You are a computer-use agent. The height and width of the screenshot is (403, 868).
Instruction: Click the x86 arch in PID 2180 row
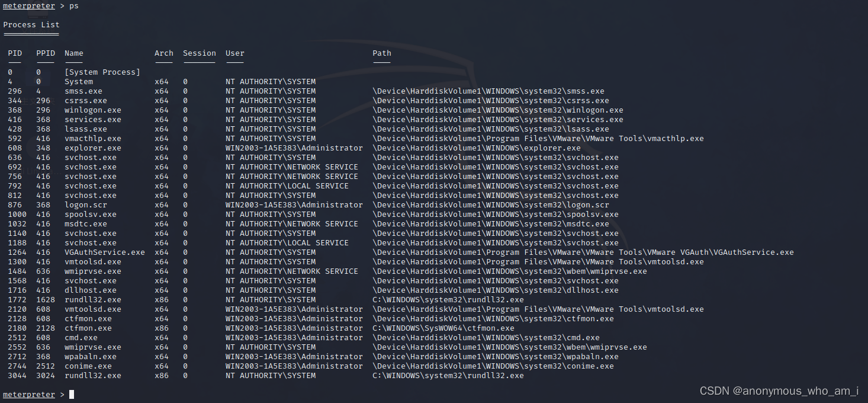[x=162, y=328]
